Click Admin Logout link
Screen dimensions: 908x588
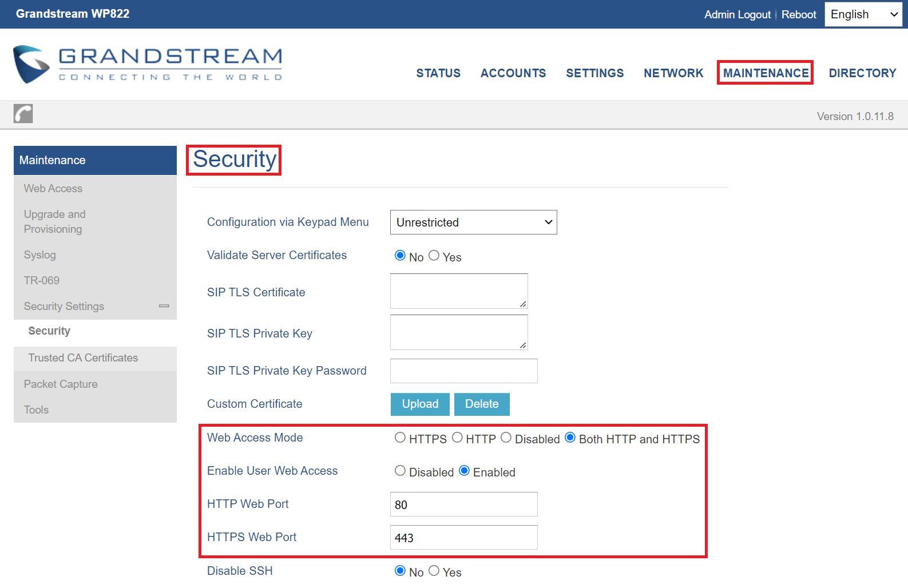tap(737, 15)
